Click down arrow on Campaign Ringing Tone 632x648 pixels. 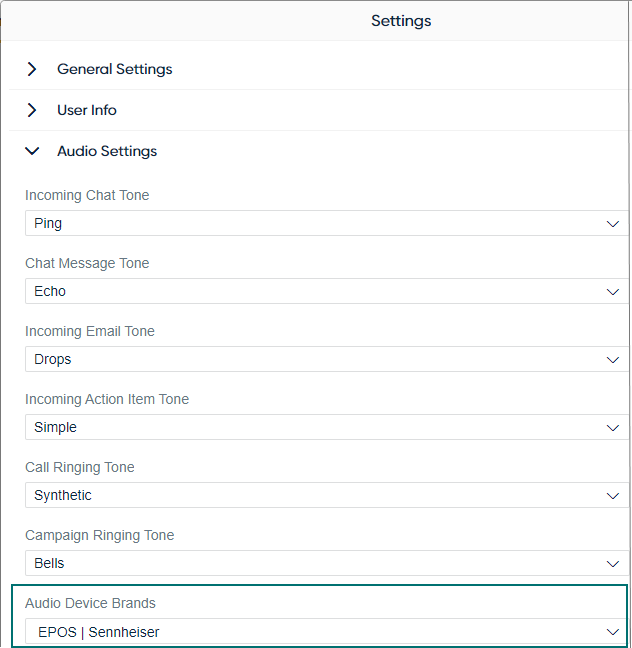613,564
